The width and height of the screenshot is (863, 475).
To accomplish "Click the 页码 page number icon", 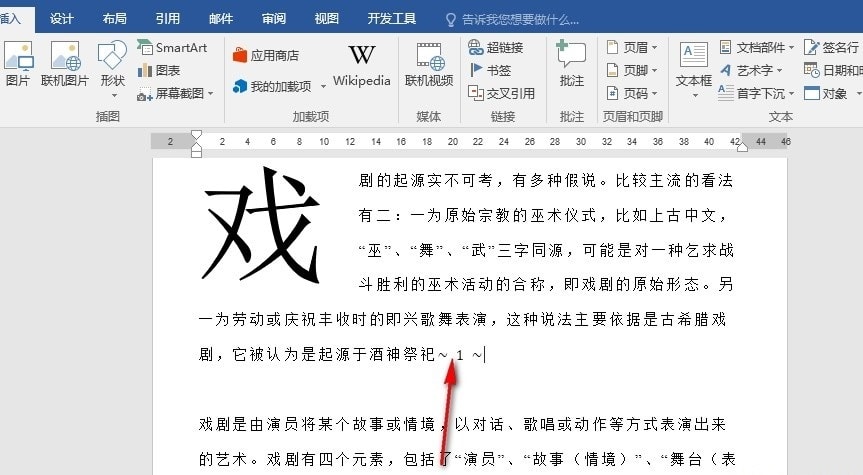I will point(612,94).
